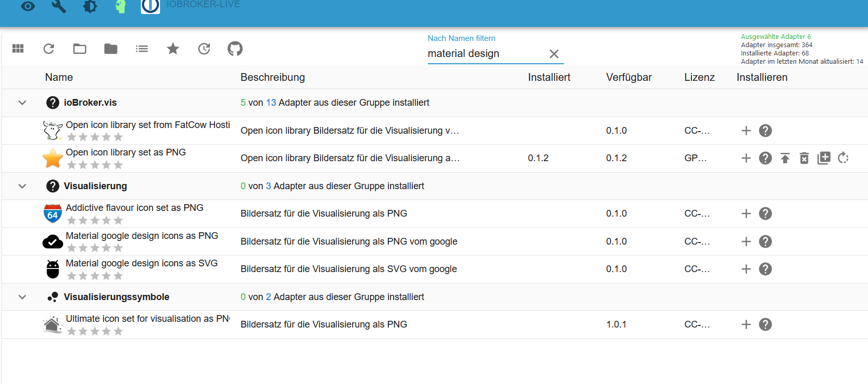Click the android thumbnail of Material icons SVG

tap(53, 269)
